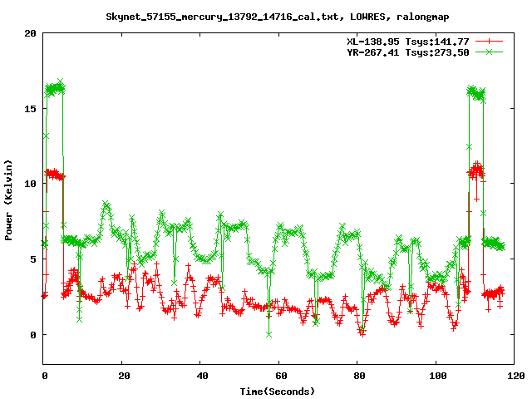Click the y-axis tick label 0
The width and height of the screenshot is (532, 399).
click(33, 335)
